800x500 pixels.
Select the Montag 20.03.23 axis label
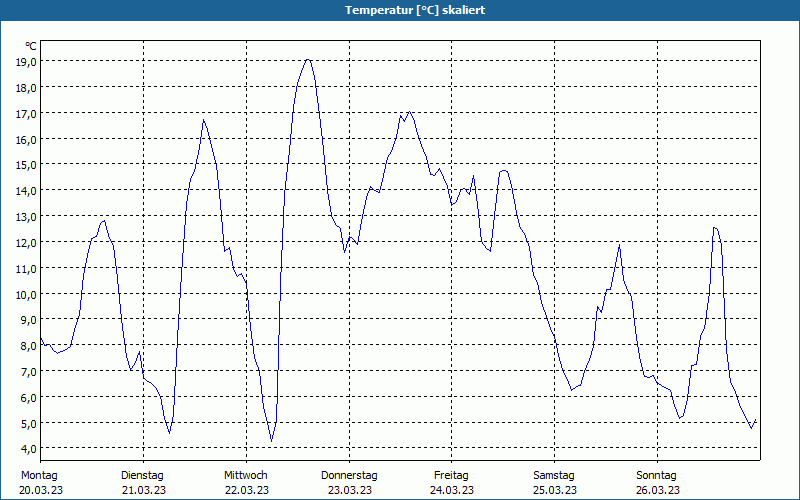click(x=41, y=483)
